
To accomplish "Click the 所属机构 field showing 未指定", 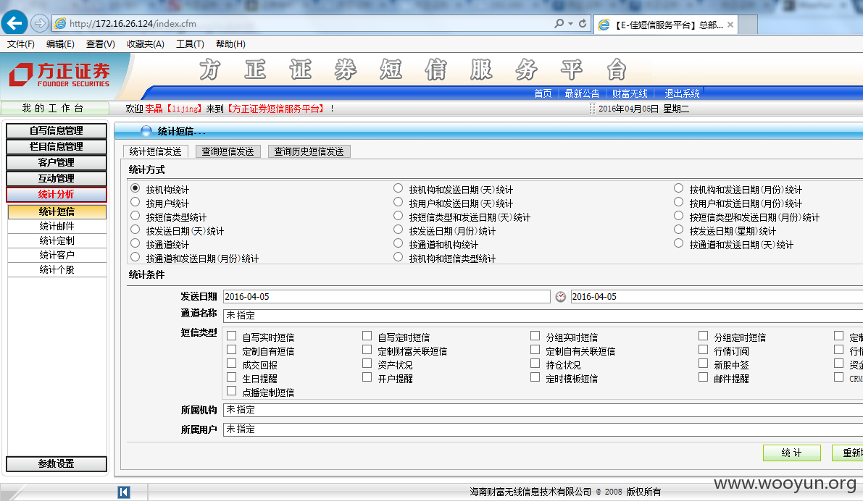I will 543,411.
